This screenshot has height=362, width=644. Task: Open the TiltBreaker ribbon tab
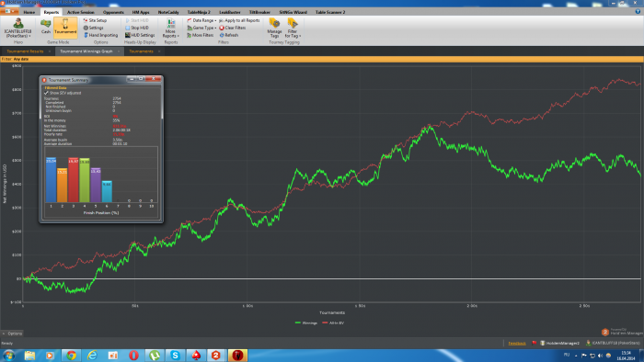259,12
